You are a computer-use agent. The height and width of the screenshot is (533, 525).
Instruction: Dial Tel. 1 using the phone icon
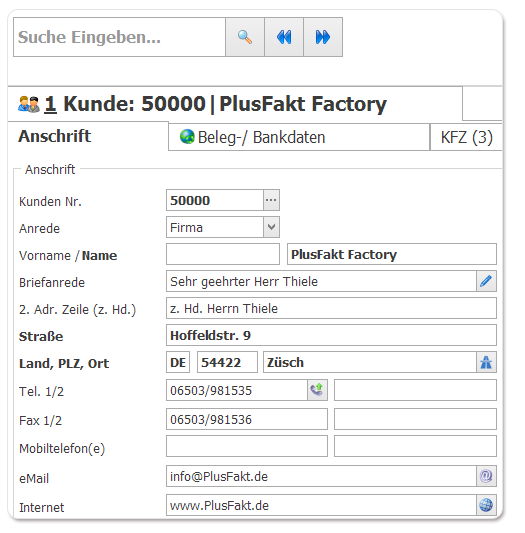pyautogui.click(x=318, y=390)
